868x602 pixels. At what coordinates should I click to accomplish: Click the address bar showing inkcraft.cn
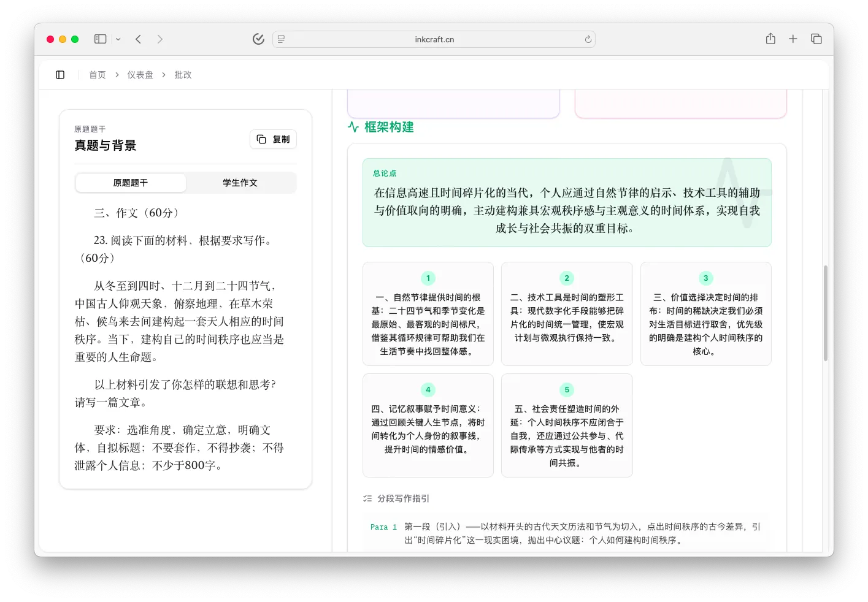click(x=434, y=39)
